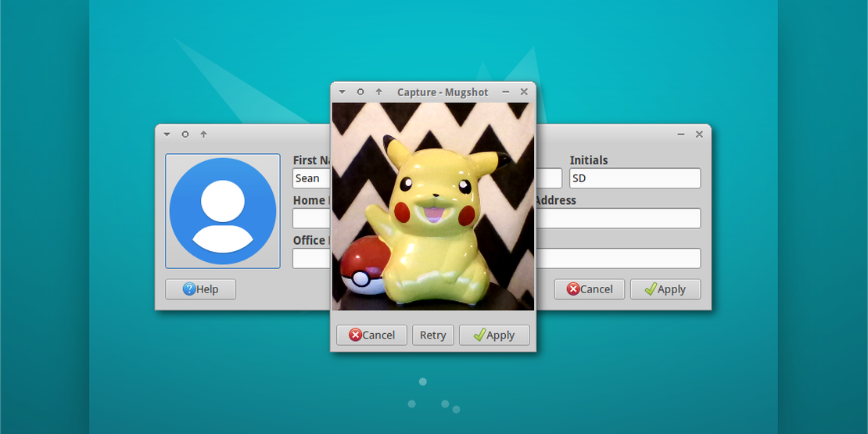This screenshot has height=434, width=868.
Task: Click the First Name field containing Sean
Action: point(311,178)
